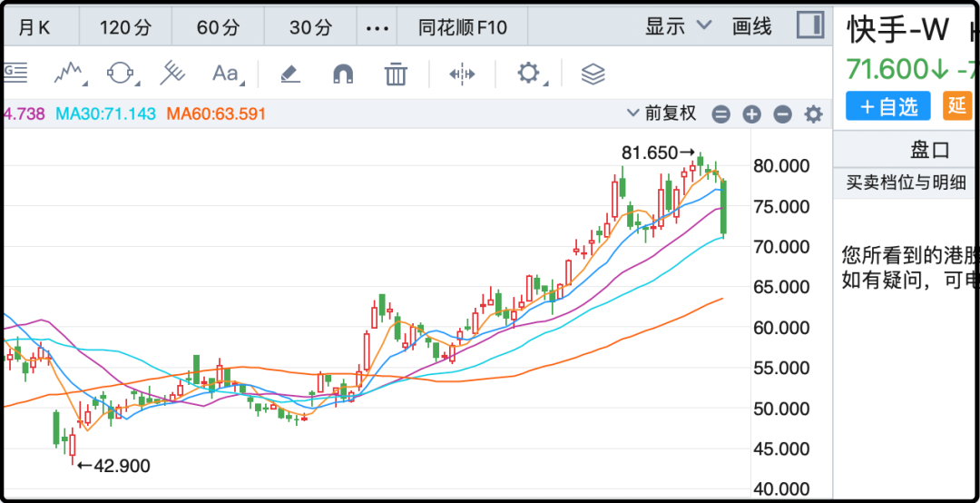Click the eraser tool icon

tap(290, 73)
